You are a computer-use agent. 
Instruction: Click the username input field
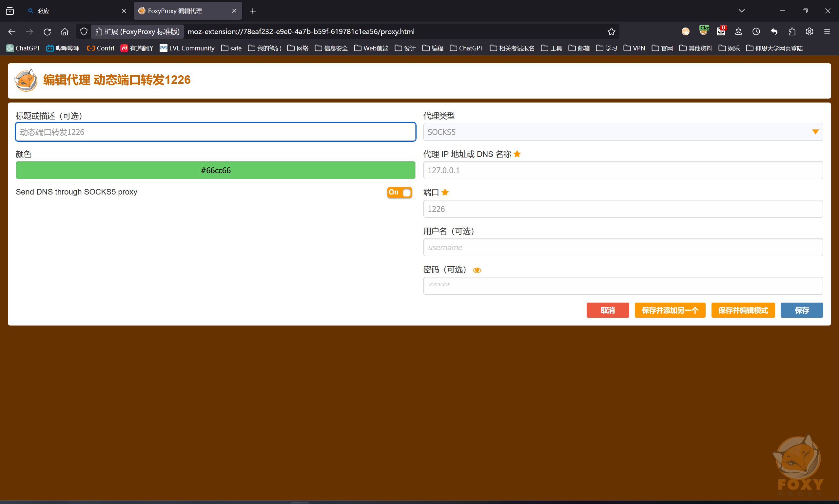coord(623,247)
